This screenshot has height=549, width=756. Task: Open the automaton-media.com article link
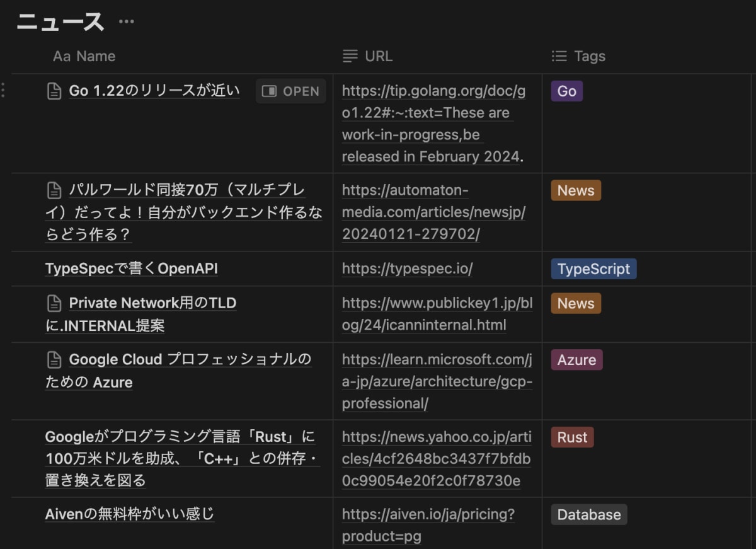click(x=433, y=212)
